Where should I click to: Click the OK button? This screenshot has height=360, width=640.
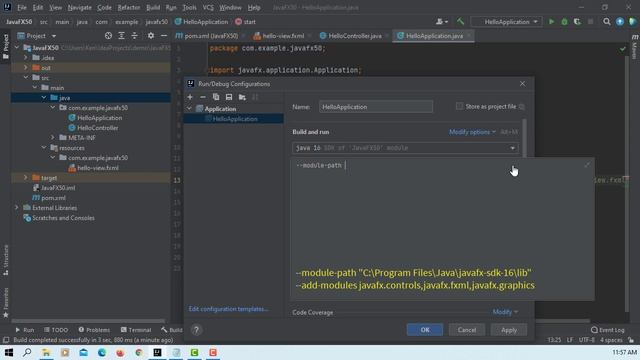point(425,330)
